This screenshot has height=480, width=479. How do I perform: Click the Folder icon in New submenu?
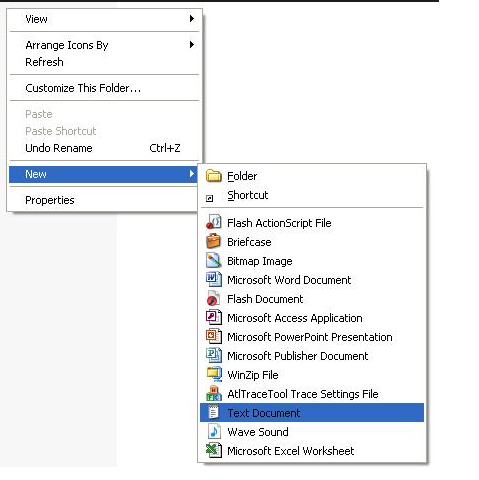tap(214, 176)
